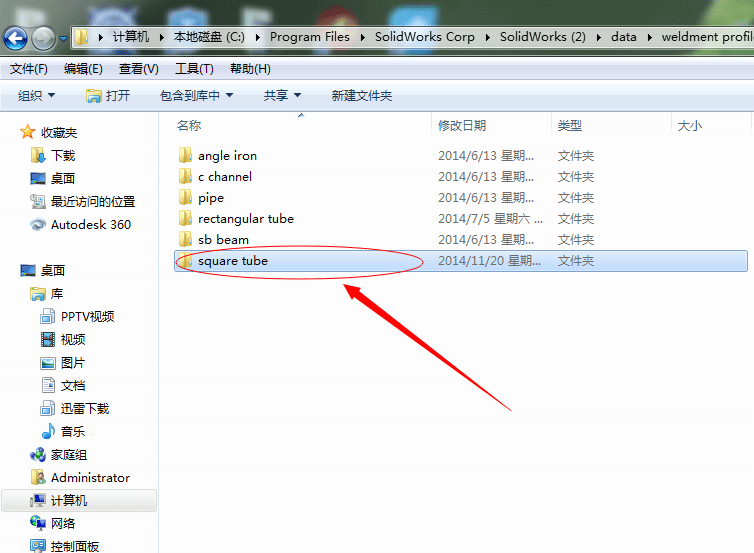The width and height of the screenshot is (754, 553).
Task: Sort by 名称 column header
Action: 188,126
